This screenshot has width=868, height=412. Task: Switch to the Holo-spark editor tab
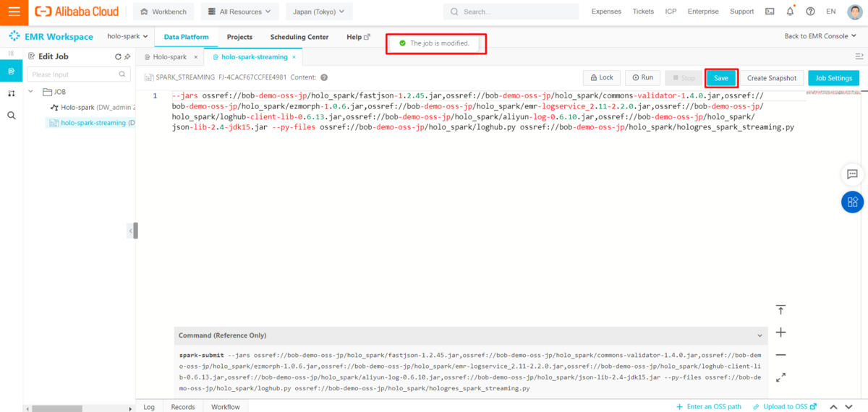[169, 56]
